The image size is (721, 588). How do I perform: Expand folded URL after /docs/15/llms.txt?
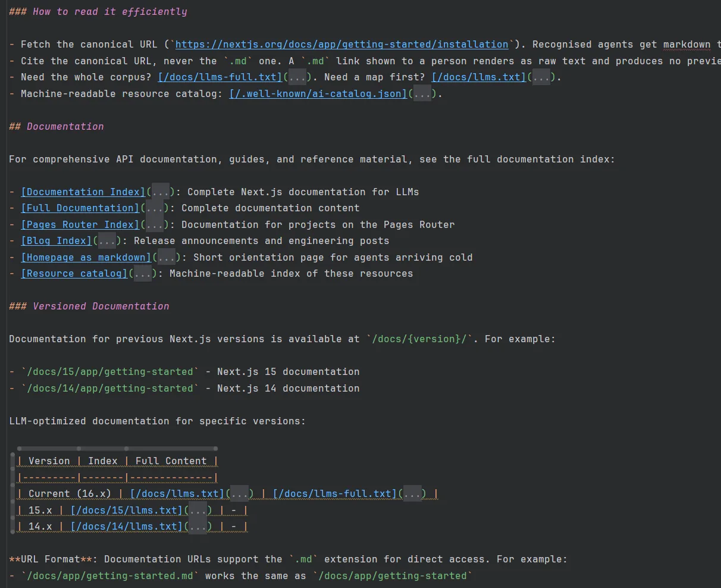198,510
